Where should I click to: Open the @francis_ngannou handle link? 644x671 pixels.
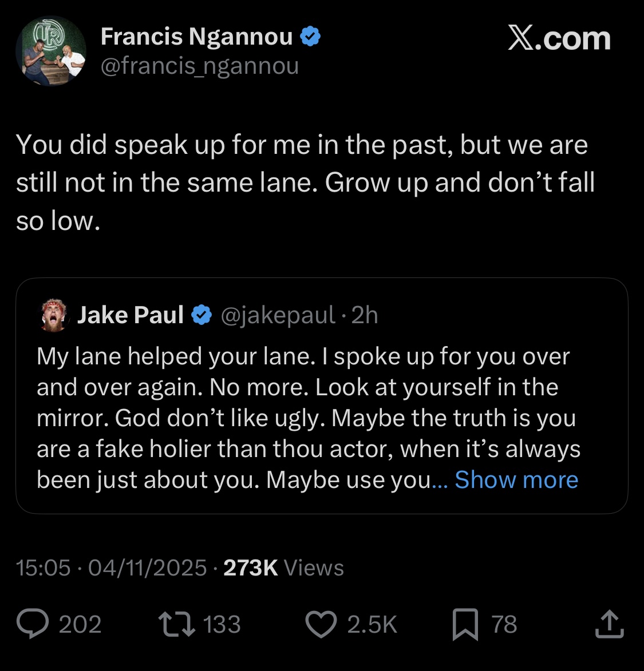[200, 66]
